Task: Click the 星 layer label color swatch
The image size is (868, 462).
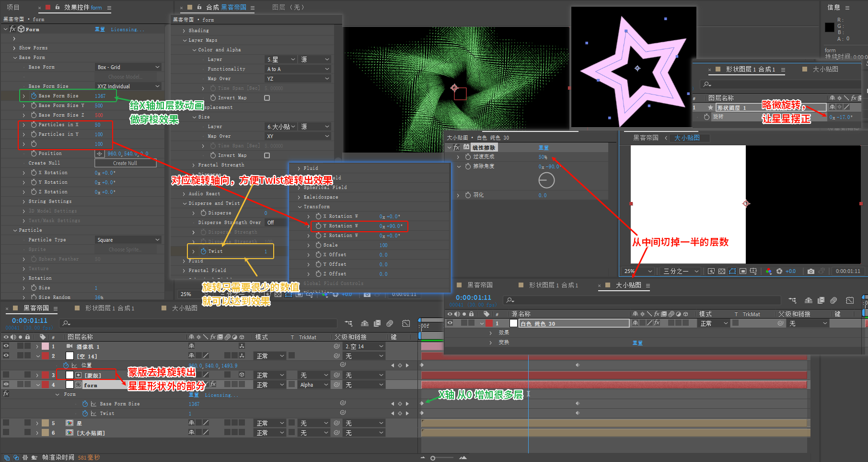Action: click(x=45, y=423)
